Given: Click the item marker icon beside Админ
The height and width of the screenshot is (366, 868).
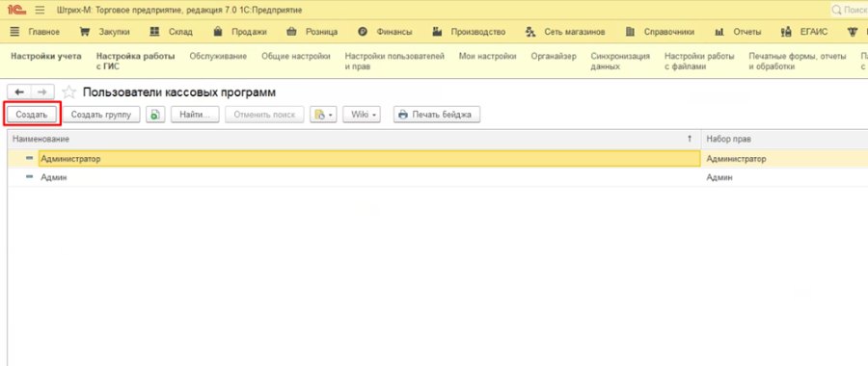Looking at the screenshot, I should pos(29,177).
